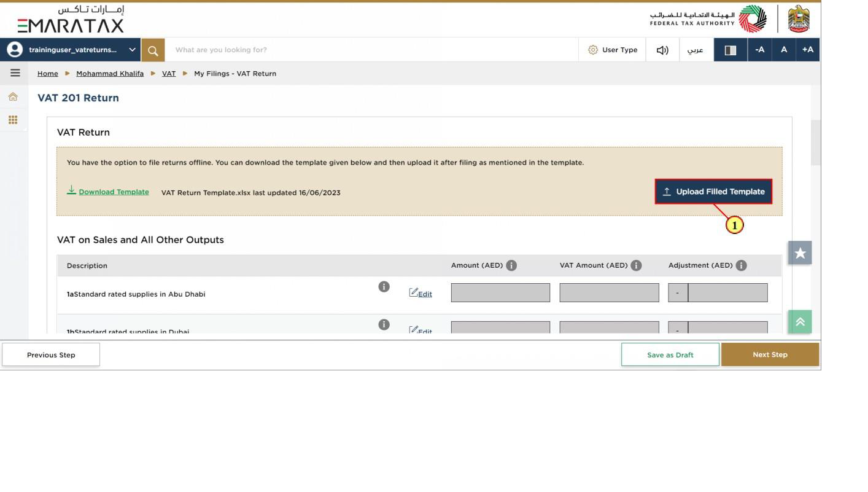Click Upload Filled Template button
Viewport: 868px width, 492px height.
tap(713, 192)
